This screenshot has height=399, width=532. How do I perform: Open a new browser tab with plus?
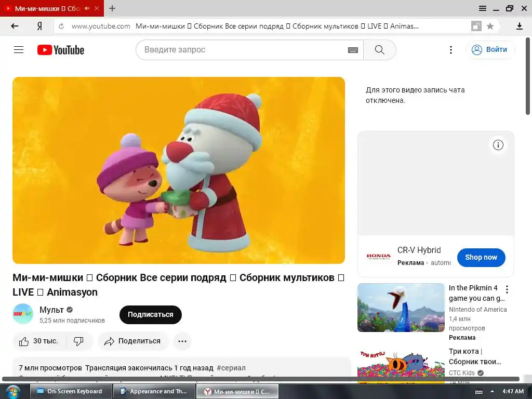pos(112,8)
